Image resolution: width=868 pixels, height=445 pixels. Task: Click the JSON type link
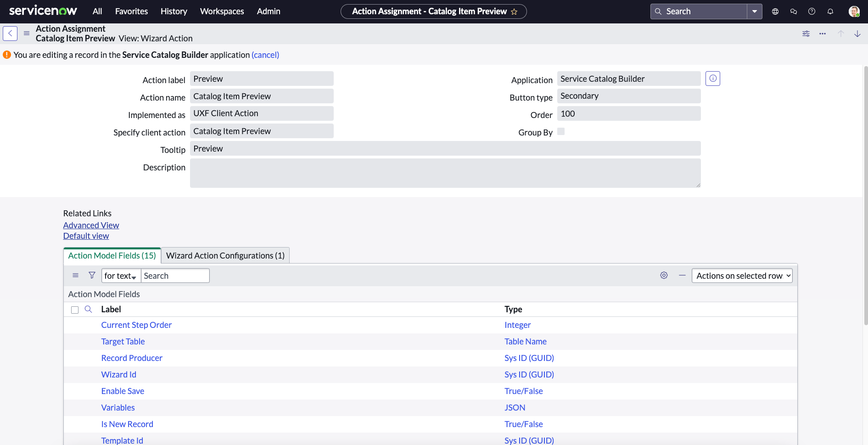[x=515, y=408]
